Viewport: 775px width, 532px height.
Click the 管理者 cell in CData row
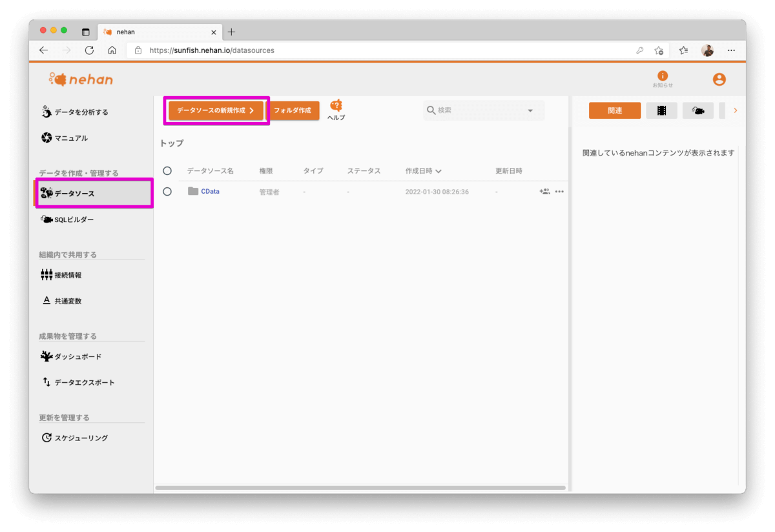click(269, 192)
